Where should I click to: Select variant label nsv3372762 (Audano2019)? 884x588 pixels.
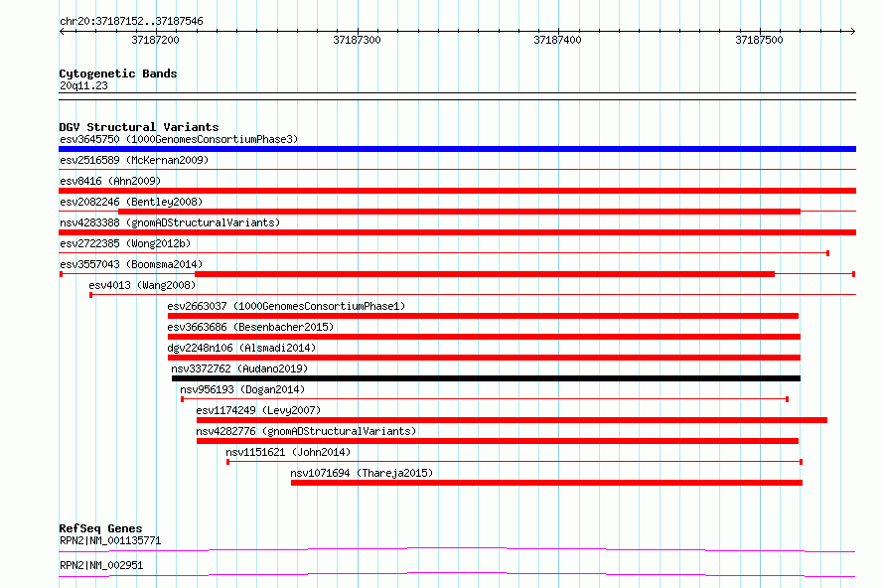point(239,368)
